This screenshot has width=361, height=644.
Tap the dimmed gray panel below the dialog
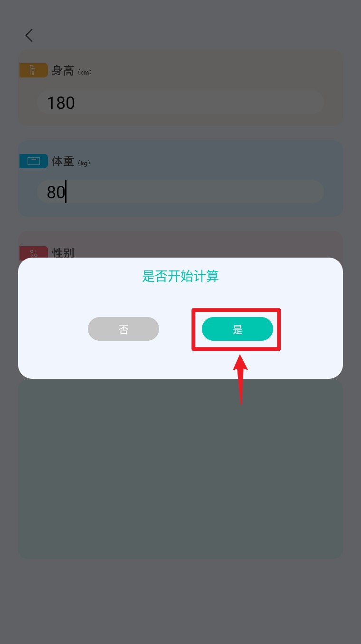(180, 468)
